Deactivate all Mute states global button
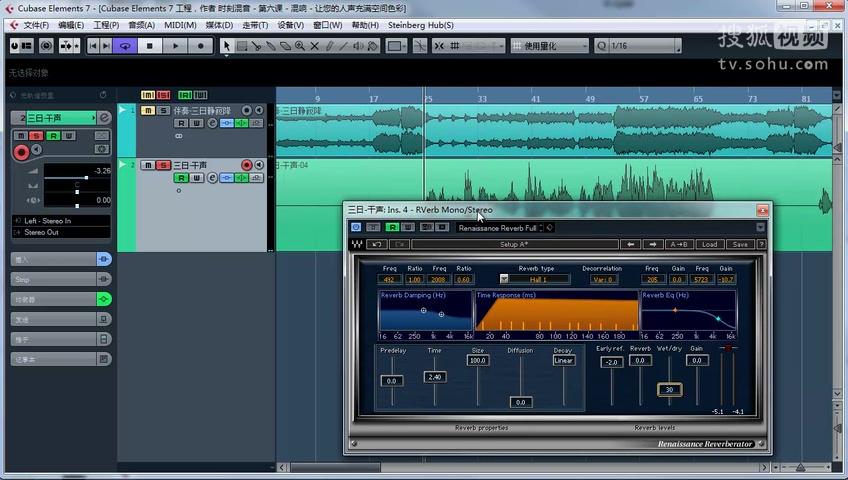This screenshot has height=480, width=848. coord(148,95)
